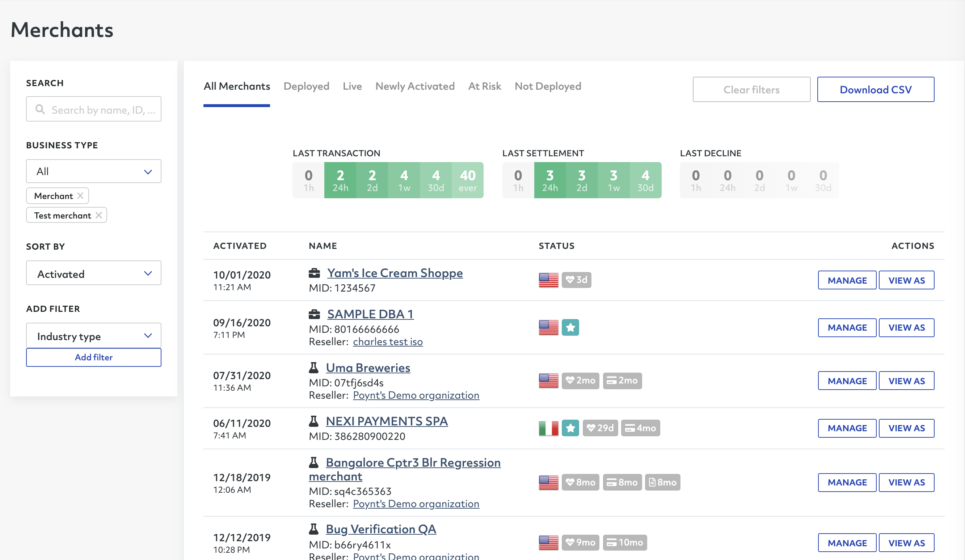Viewport: 965px width, 560px height.
Task: Click 4mo card badge for NEXI PAYMENTS
Action: coord(640,428)
